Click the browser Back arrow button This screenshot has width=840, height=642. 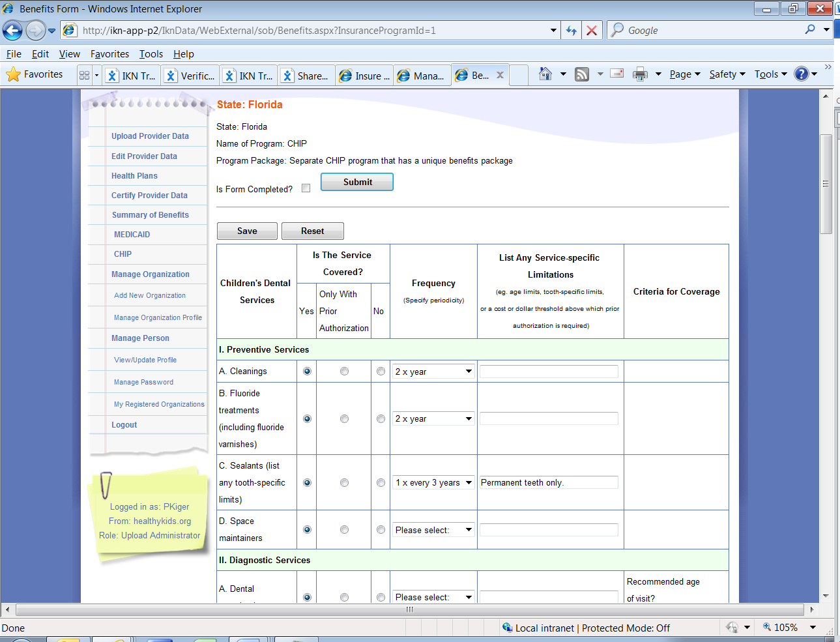(12, 30)
